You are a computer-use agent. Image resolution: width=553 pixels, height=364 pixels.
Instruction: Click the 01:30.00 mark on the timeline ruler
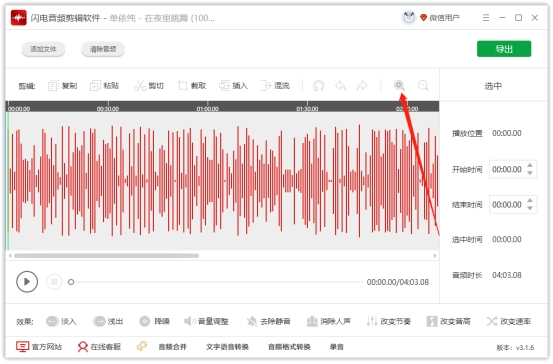click(x=307, y=109)
